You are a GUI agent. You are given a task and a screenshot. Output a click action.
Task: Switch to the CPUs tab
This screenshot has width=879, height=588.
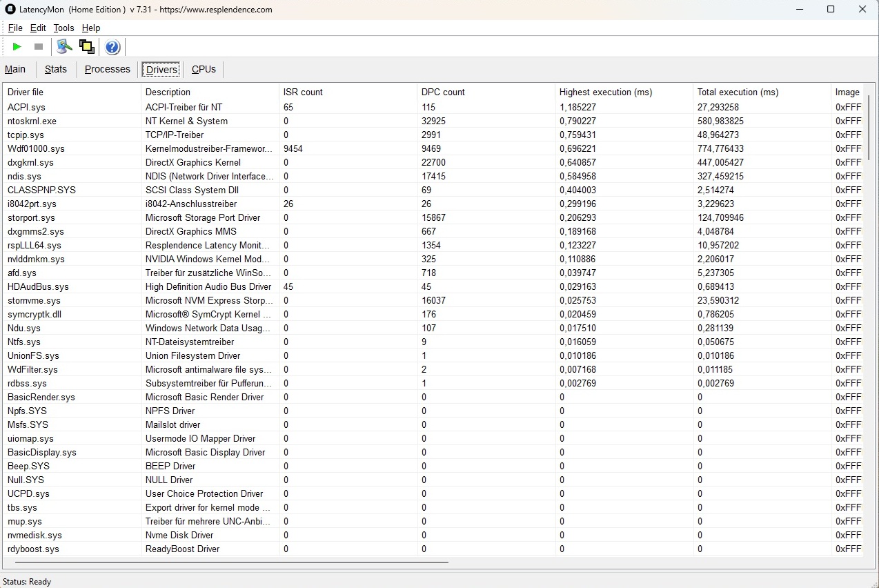pyautogui.click(x=204, y=69)
